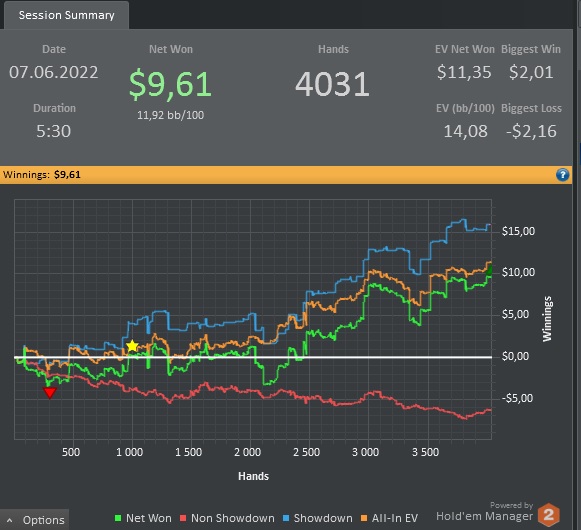Click the EV Net Won value $11,35
Viewport: 581px width, 530px height.
464,72
